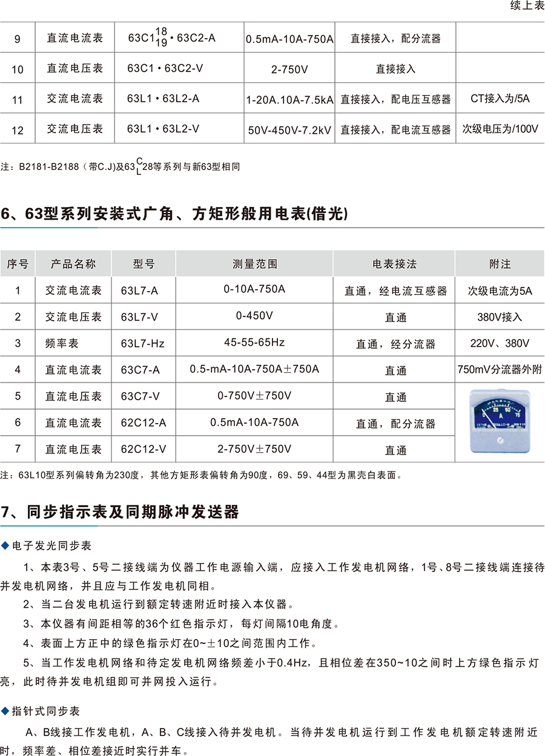
Task: Click the 次级电压为/100V note cell
Action: pyautogui.click(x=500, y=128)
